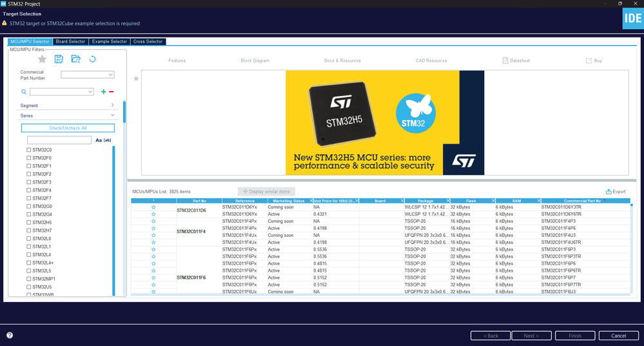Hide the Marketing Status column with its X
644x346 pixels.
pos(311,201)
